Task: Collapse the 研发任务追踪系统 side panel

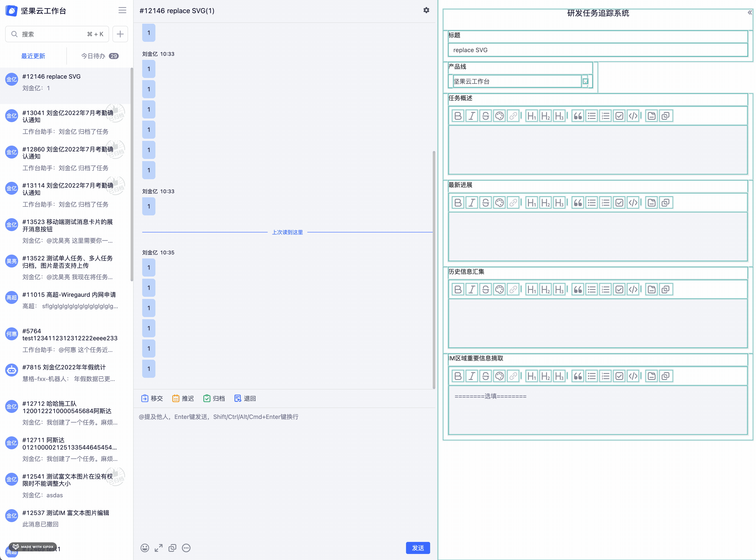Action: click(750, 12)
